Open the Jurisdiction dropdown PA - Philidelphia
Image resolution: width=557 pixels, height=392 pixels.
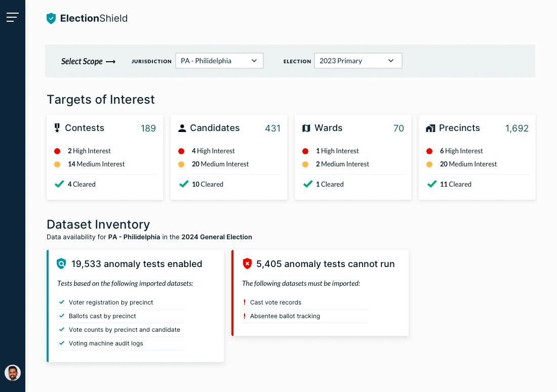pyautogui.click(x=220, y=61)
